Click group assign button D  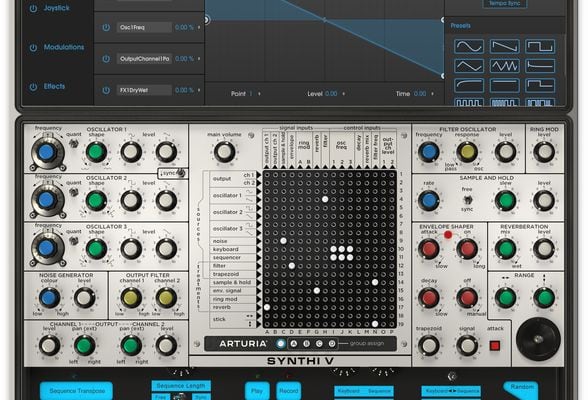(x=332, y=343)
